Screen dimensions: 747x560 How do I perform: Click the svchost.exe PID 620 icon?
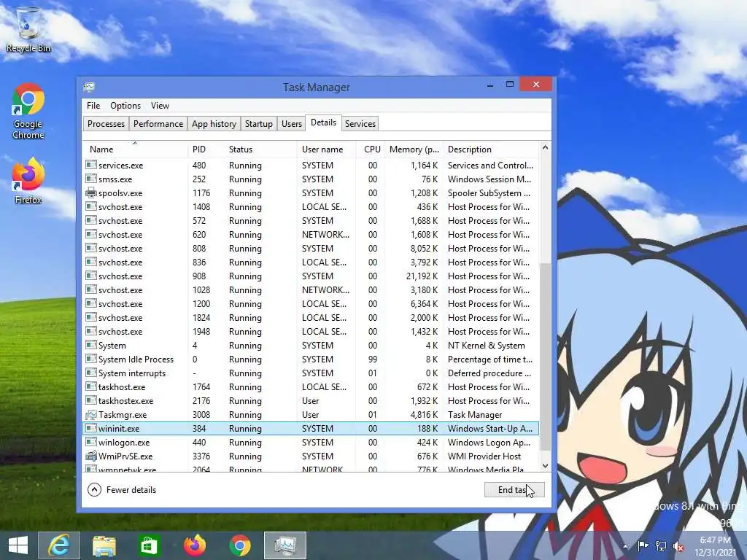click(91, 234)
